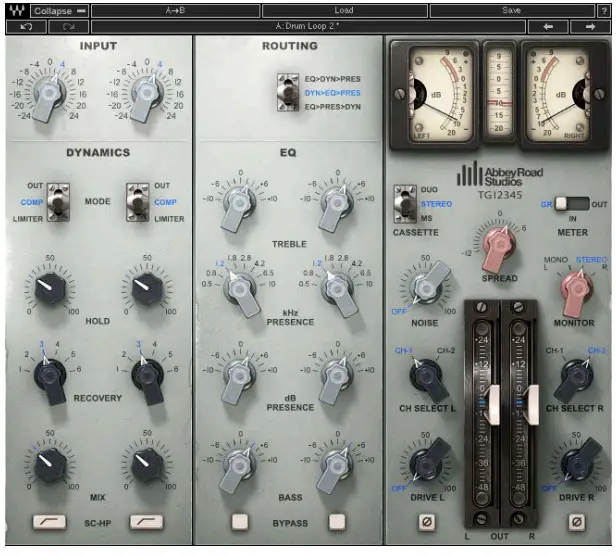
Task: Click the MS label beside Cassette switch
Action: pos(426,218)
